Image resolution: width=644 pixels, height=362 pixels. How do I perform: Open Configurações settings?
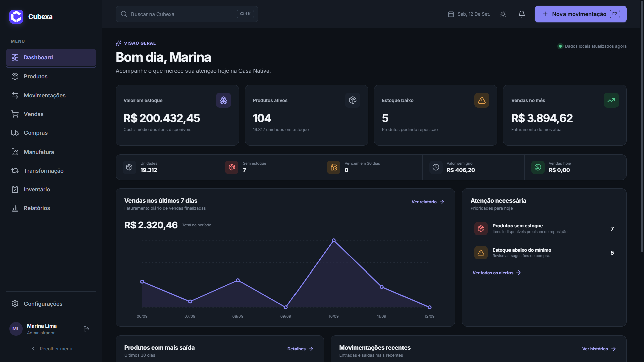(x=51, y=304)
